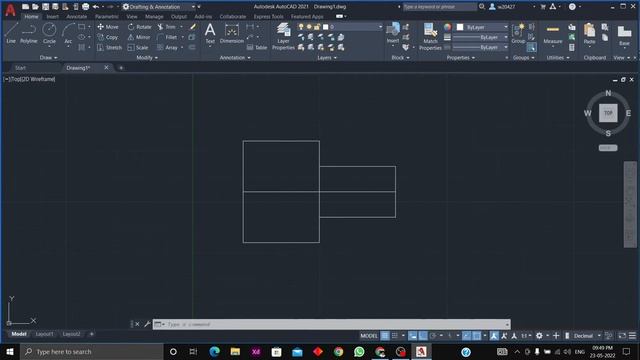Toggle grid display in status bar
This screenshot has width=640, height=360.
pyautogui.click(x=384, y=336)
